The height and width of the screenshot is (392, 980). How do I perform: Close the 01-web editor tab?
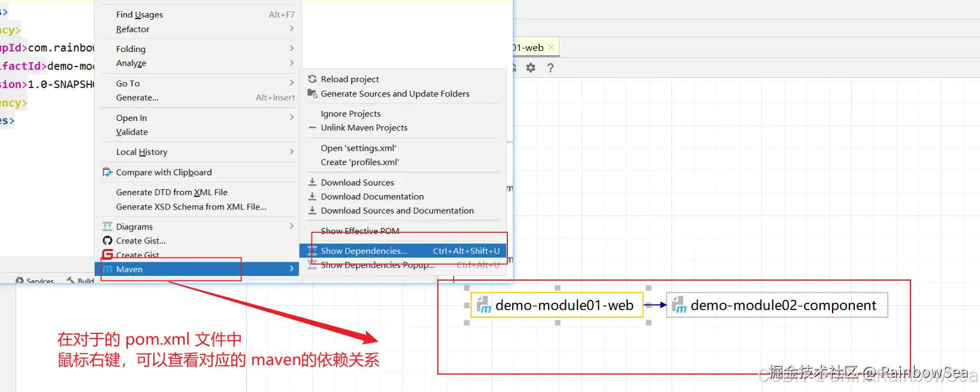coord(551,47)
